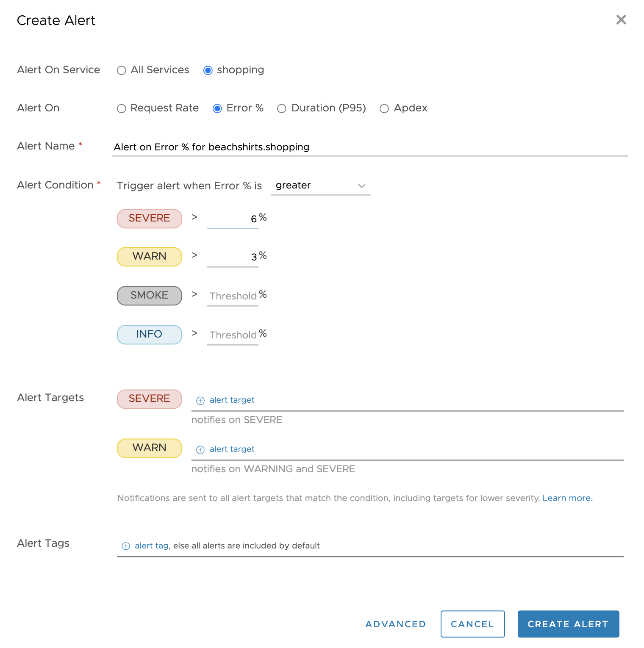Image resolution: width=644 pixels, height=648 pixels.
Task: Click the SMOKE threshold input
Action: point(232,296)
